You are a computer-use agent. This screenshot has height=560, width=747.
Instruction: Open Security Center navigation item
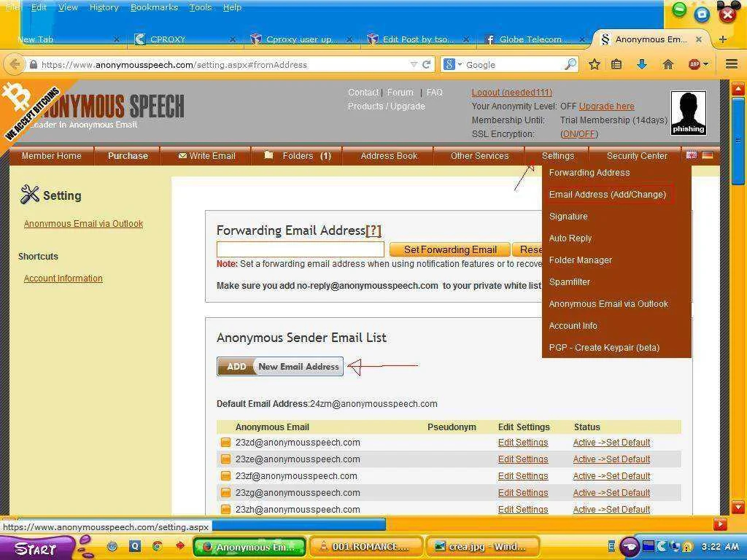coord(637,156)
